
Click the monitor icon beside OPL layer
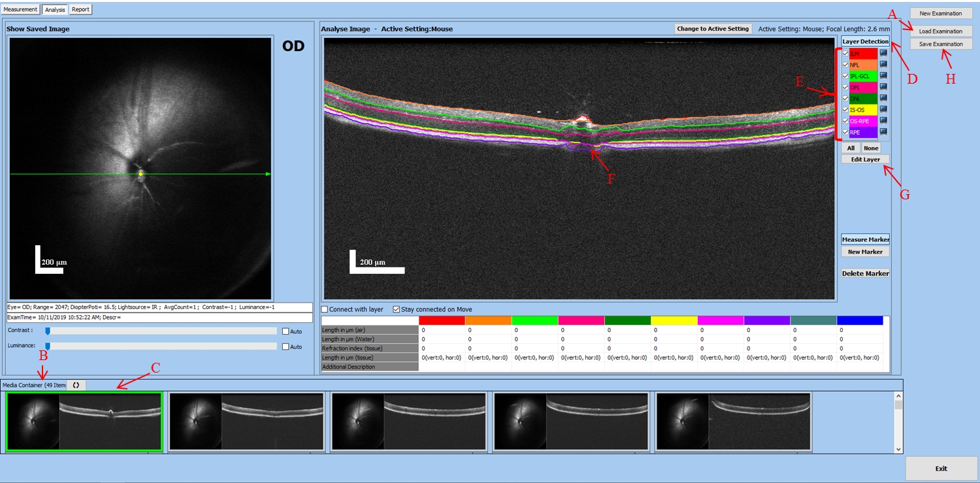(883, 87)
